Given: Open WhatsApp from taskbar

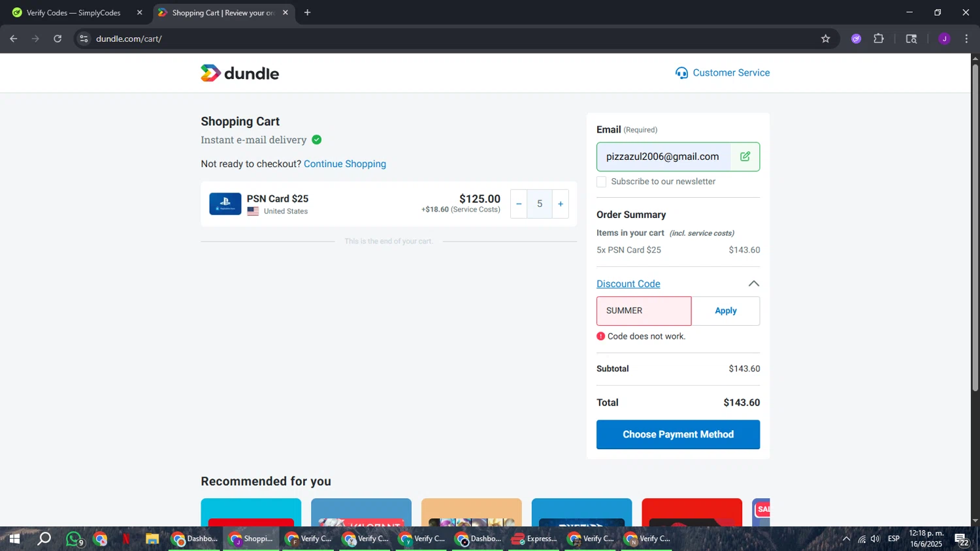Looking at the screenshot, I should tap(74, 539).
